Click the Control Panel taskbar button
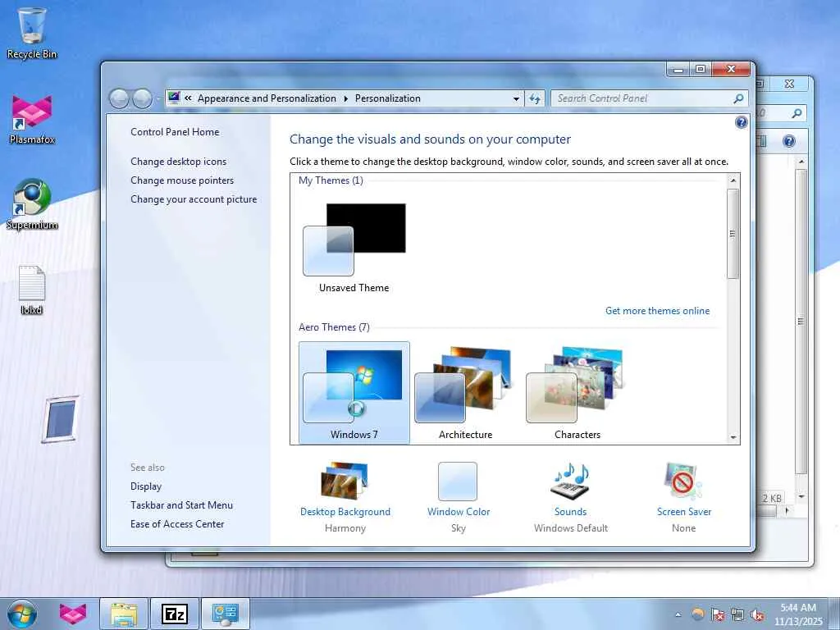 pyautogui.click(x=226, y=614)
